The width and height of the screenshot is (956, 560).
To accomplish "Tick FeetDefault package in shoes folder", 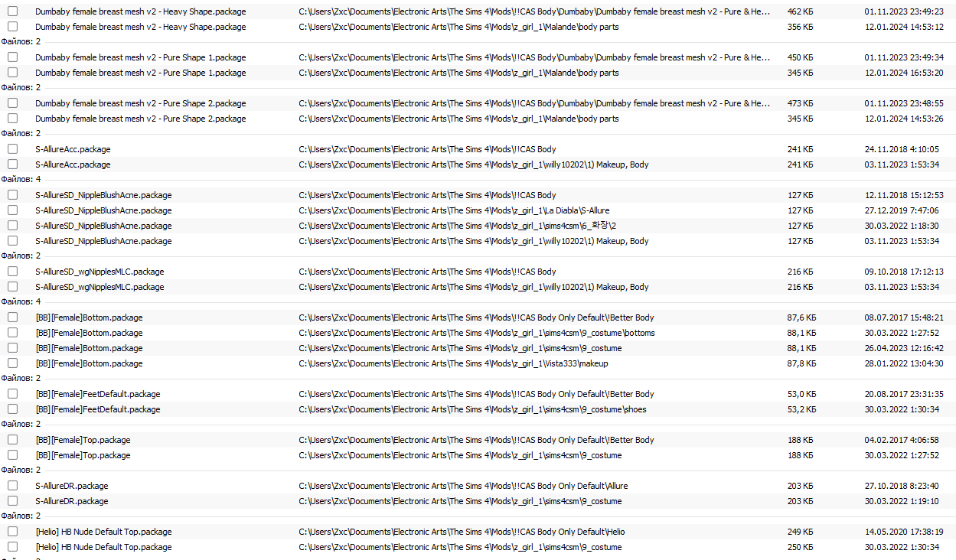I will point(12,409).
